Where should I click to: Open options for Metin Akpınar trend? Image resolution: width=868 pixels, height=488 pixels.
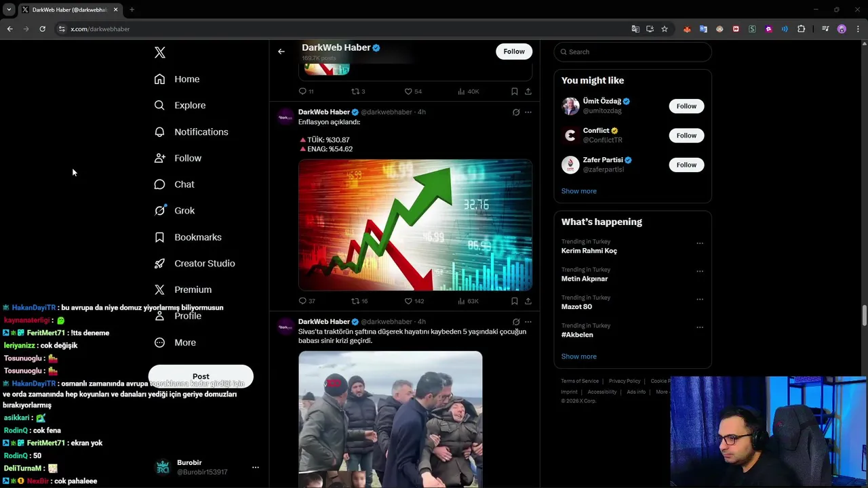700,271
